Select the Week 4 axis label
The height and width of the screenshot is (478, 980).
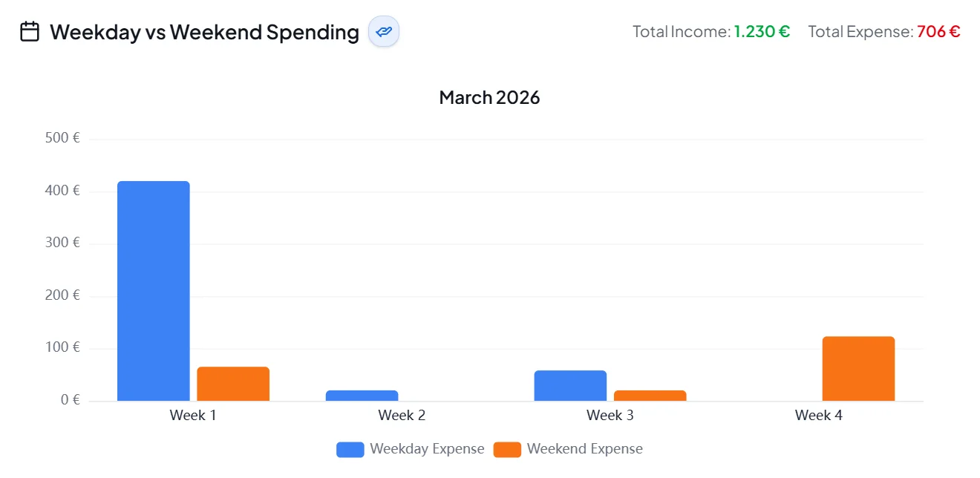pyautogui.click(x=818, y=415)
